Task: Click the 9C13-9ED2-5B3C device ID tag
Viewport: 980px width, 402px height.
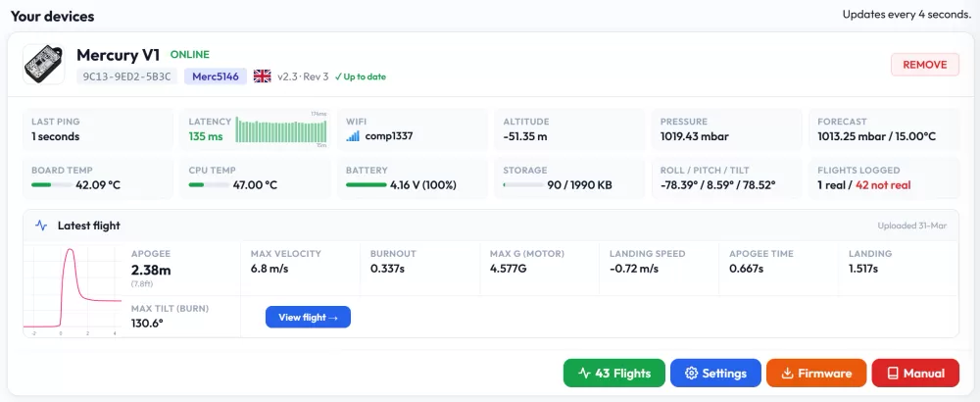Action: coord(127,76)
